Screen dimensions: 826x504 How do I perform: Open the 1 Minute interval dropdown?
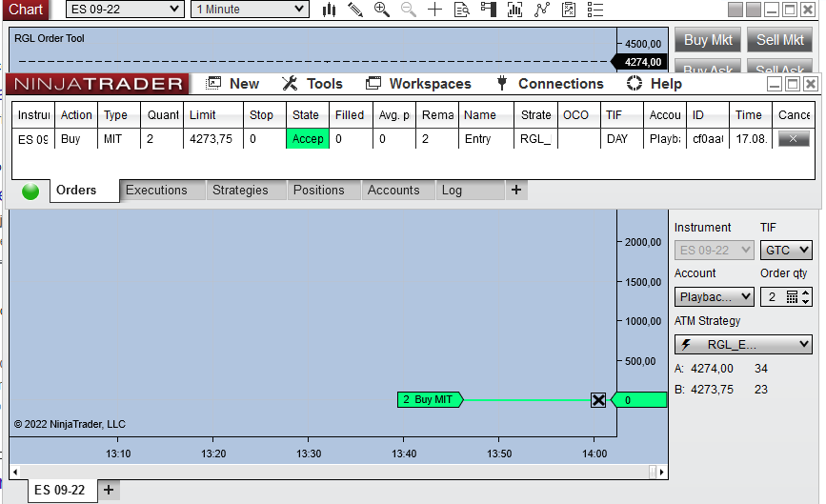tap(250, 10)
